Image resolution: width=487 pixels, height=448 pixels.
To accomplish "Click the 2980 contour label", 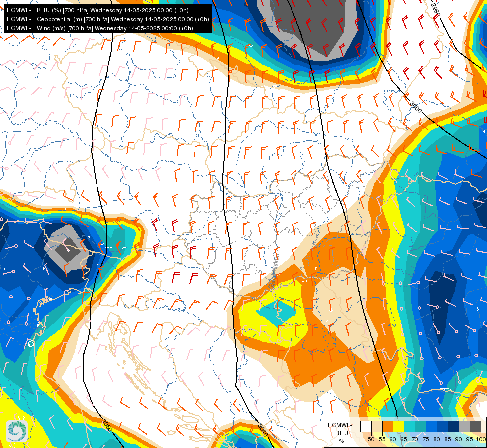I will pos(436,10).
